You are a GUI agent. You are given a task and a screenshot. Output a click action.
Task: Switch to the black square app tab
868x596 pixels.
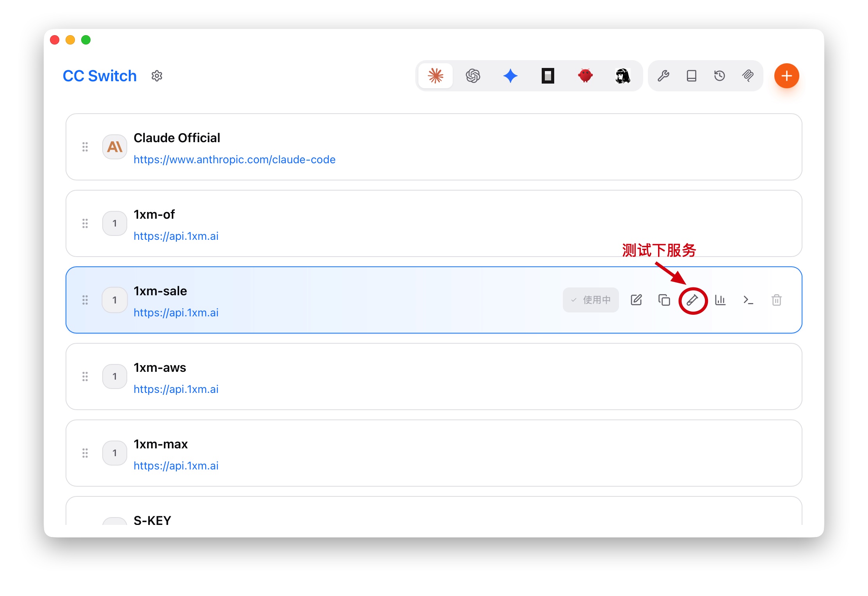click(548, 76)
